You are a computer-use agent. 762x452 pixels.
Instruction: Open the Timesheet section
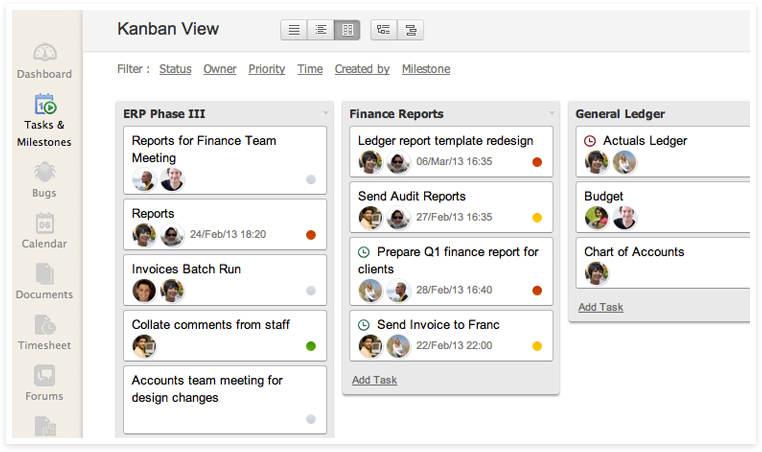(x=44, y=333)
